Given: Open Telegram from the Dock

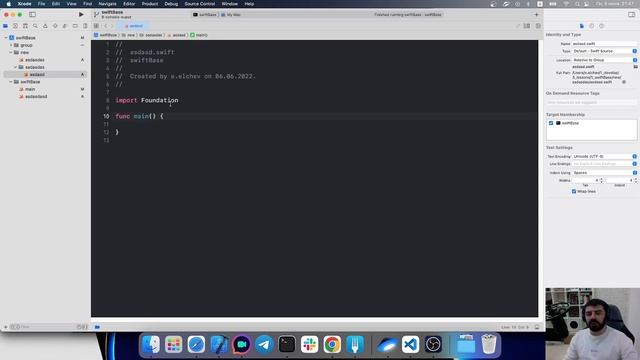Looking at the screenshot, I should click(264, 344).
